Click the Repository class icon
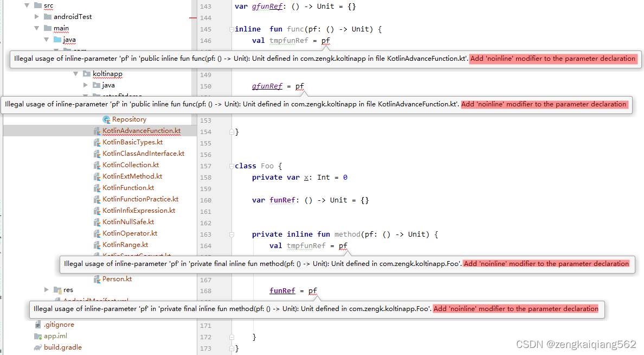Image resolution: width=644 pixels, height=355 pixels. click(106, 119)
